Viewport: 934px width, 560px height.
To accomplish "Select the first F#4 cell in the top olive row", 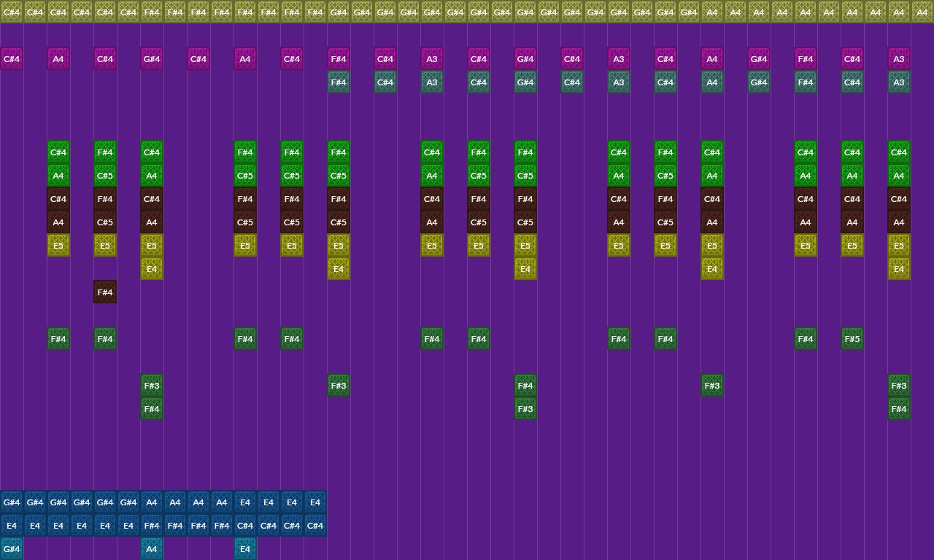I will point(152,12).
